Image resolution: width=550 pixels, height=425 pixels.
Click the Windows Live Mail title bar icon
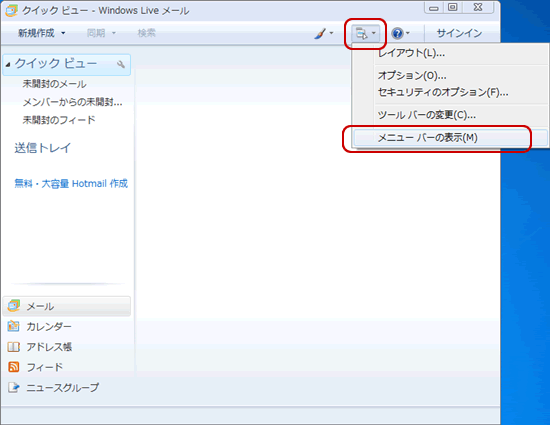pos(11,11)
